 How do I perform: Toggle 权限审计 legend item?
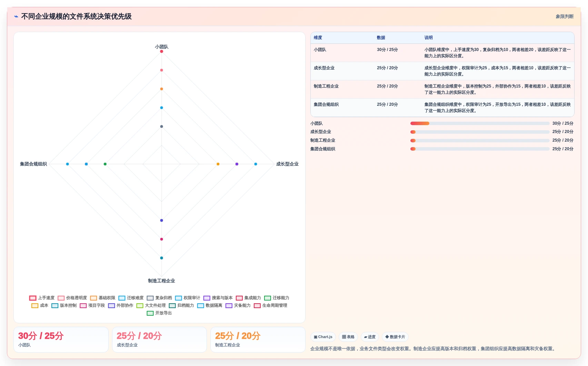pos(188,298)
